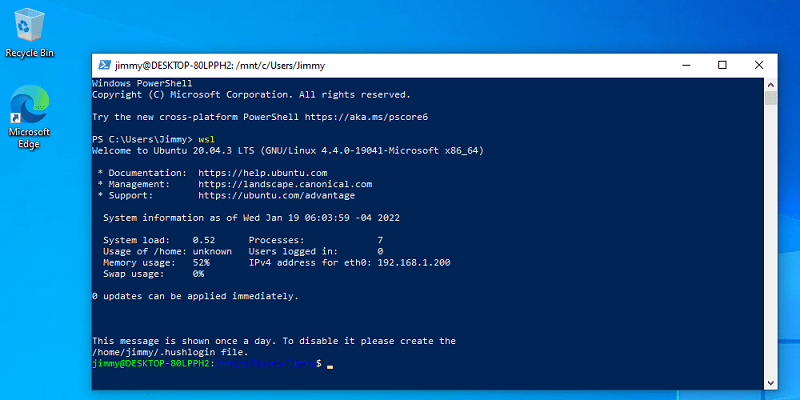Click the 'Copyright (C) Microsoft Corporation' line
This screenshot has width=800, height=400.
[x=251, y=94]
